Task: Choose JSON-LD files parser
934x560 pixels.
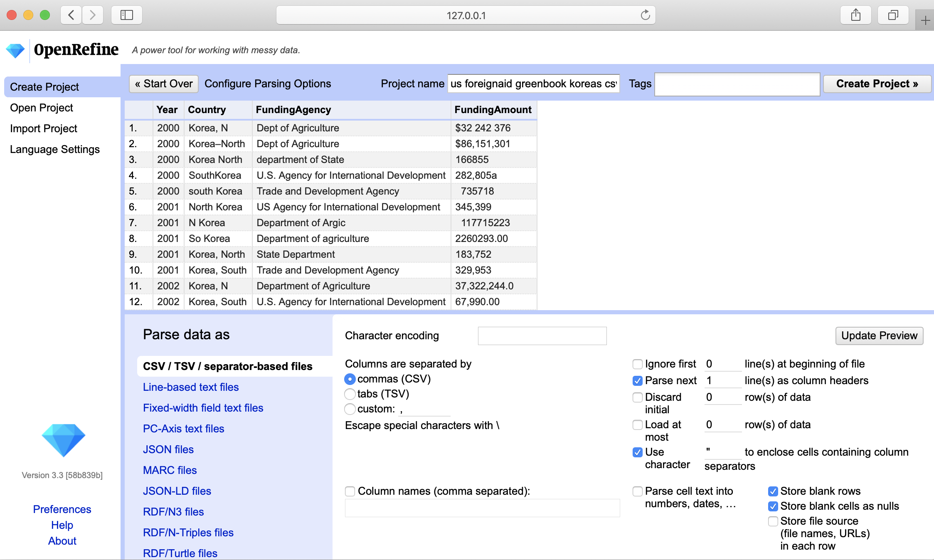Action: point(177,491)
